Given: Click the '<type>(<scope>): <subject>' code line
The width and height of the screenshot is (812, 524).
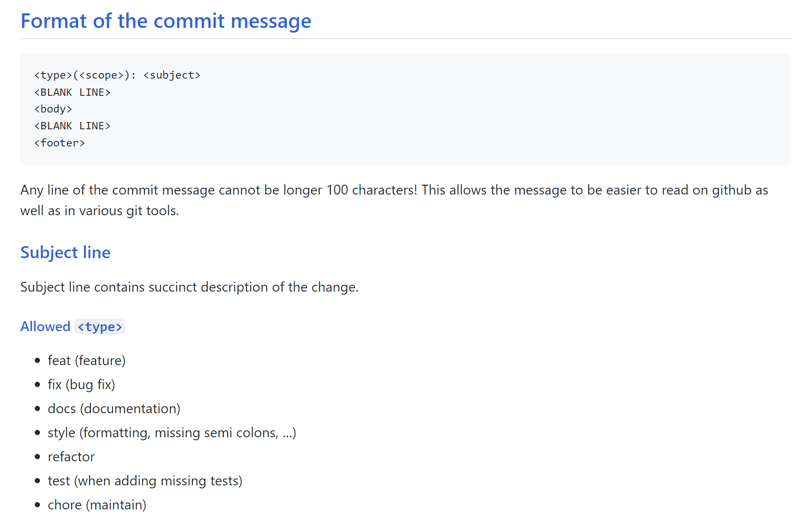Looking at the screenshot, I should 117,75.
